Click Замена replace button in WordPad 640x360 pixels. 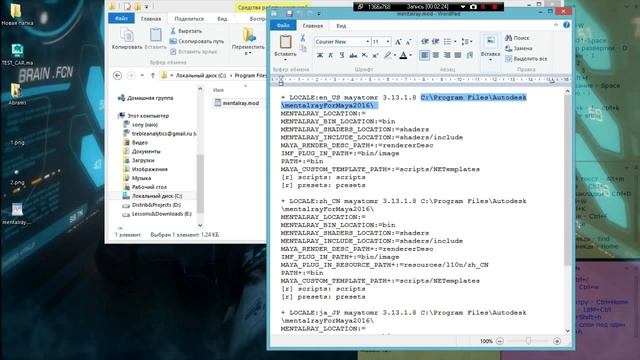point(519,48)
